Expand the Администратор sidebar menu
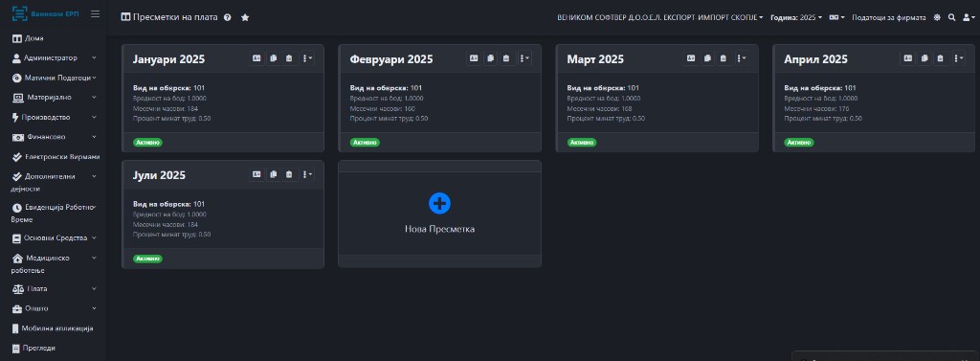 point(54,57)
